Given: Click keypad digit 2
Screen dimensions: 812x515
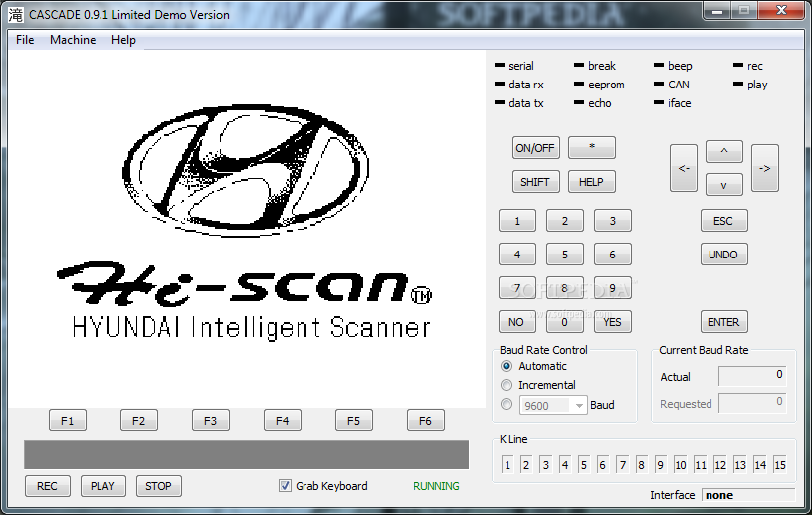Looking at the screenshot, I should pyautogui.click(x=565, y=221).
